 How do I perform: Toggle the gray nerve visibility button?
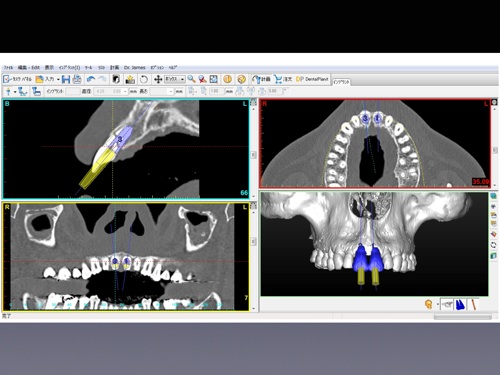click(447, 304)
